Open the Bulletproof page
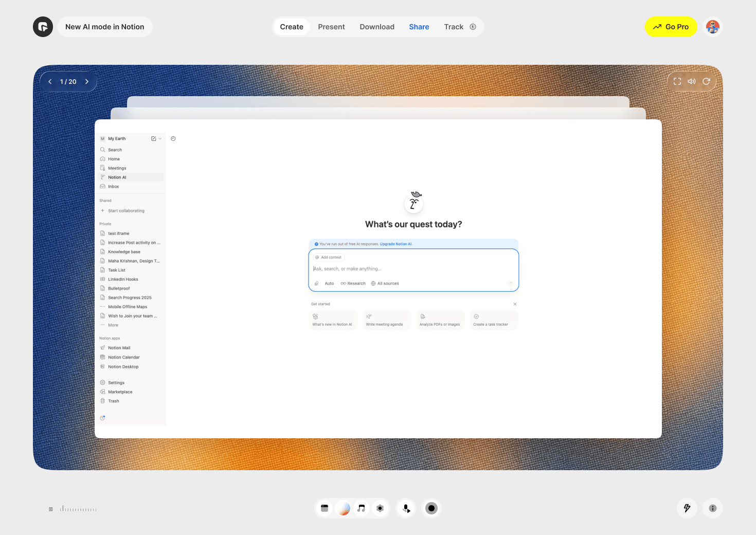The image size is (756, 535). (131, 289)
